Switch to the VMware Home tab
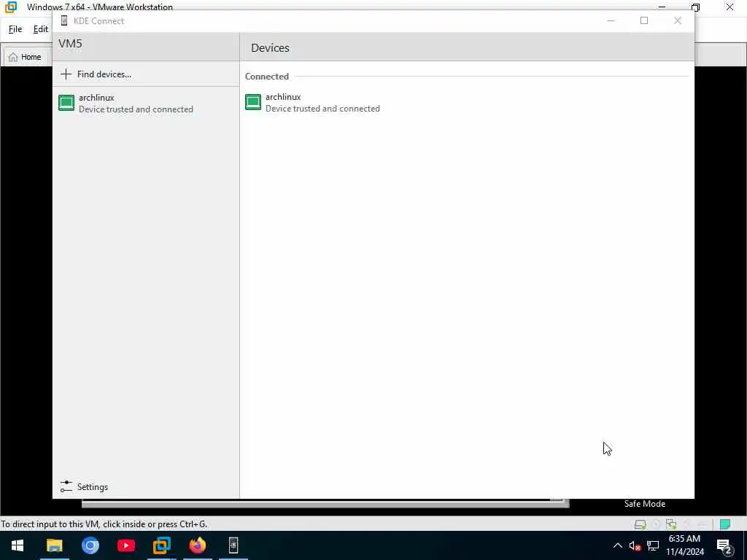 pyautogui.click(x=25, y=57)
